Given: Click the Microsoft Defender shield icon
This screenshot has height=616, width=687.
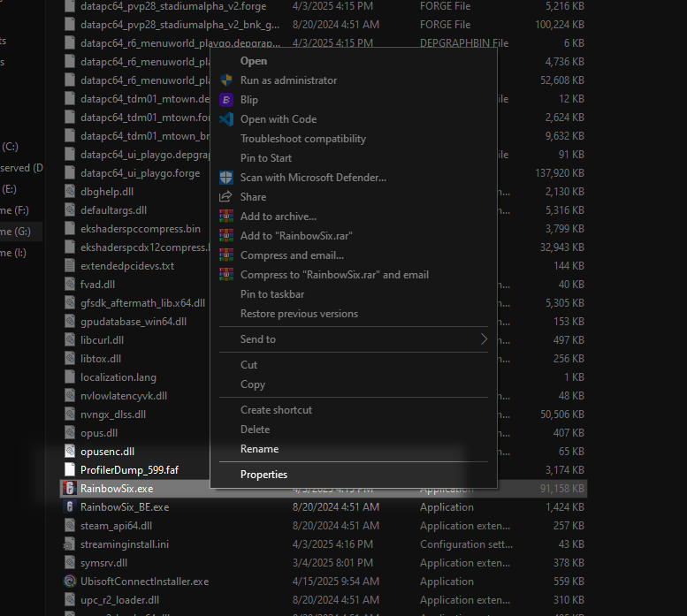Looking at the screenshot, I should coord(226,178).
